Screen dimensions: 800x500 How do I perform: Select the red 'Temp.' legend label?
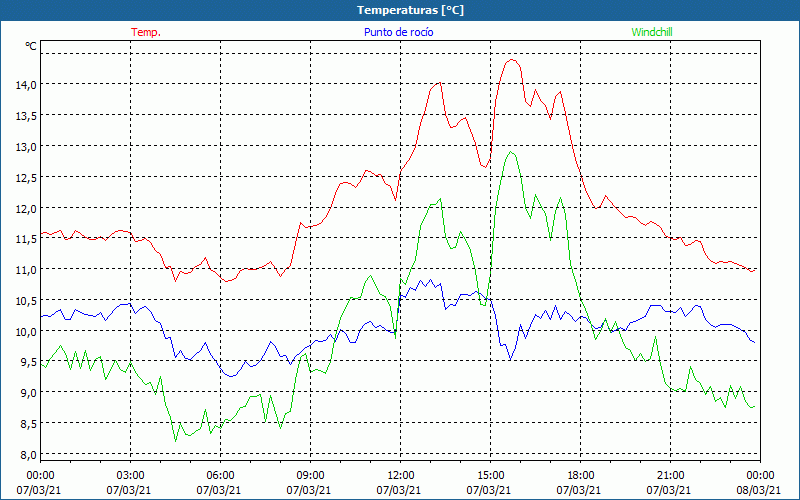146,32
